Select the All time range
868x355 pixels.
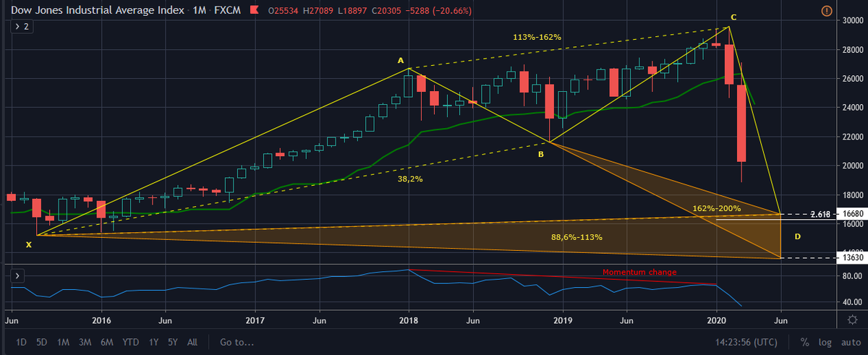[192, 342]
